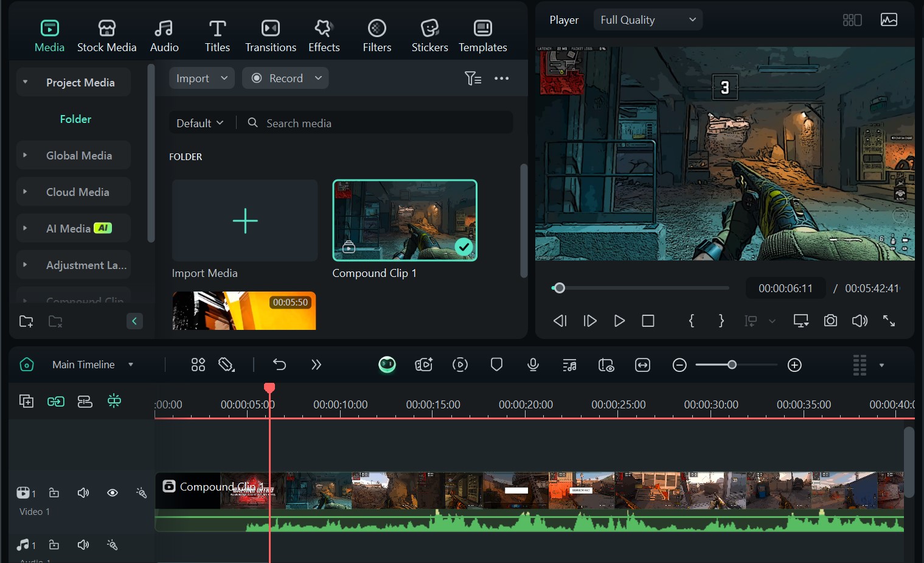Open the Full Quality dropdown

[x=648, y=20]
